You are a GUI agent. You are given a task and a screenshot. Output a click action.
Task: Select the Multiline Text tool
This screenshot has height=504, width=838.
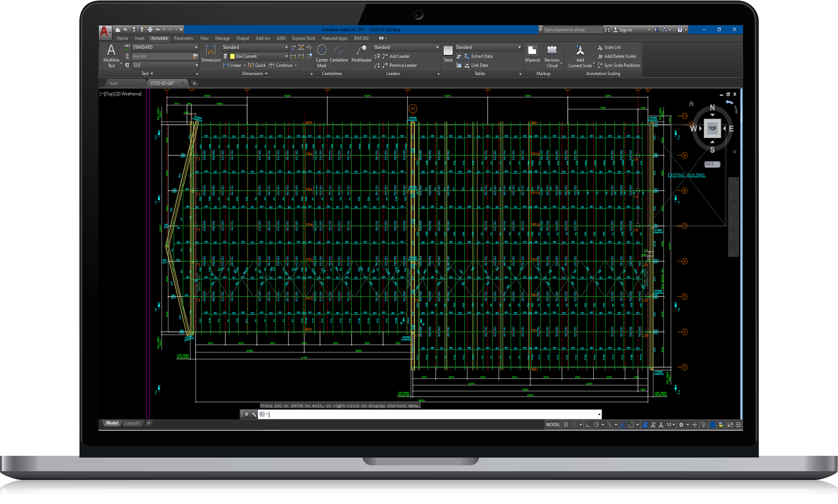coord(111,56)
